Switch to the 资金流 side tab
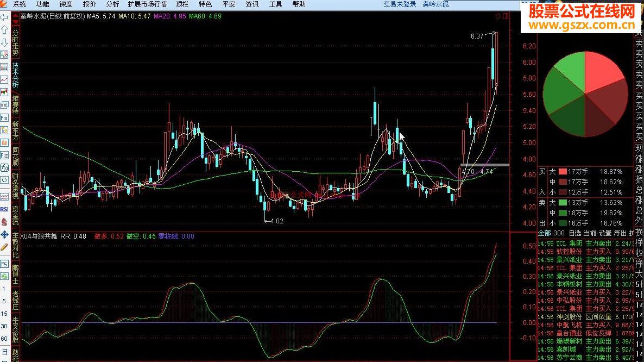Image resolution: width=644 pixels, height=362 pixels. coord(16,216)
